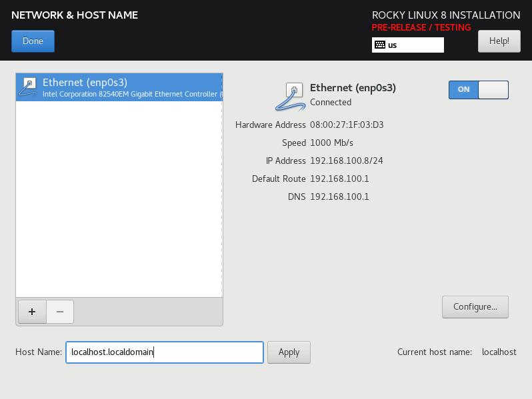
Task: Click the Hardware Address value 08:00:27:1F:03:D3
Action: tap(347, 125)
